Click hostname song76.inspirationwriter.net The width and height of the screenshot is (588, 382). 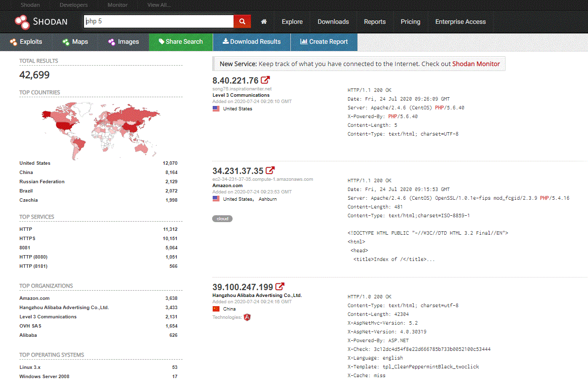pyautogui.click(x=242, y=89)
